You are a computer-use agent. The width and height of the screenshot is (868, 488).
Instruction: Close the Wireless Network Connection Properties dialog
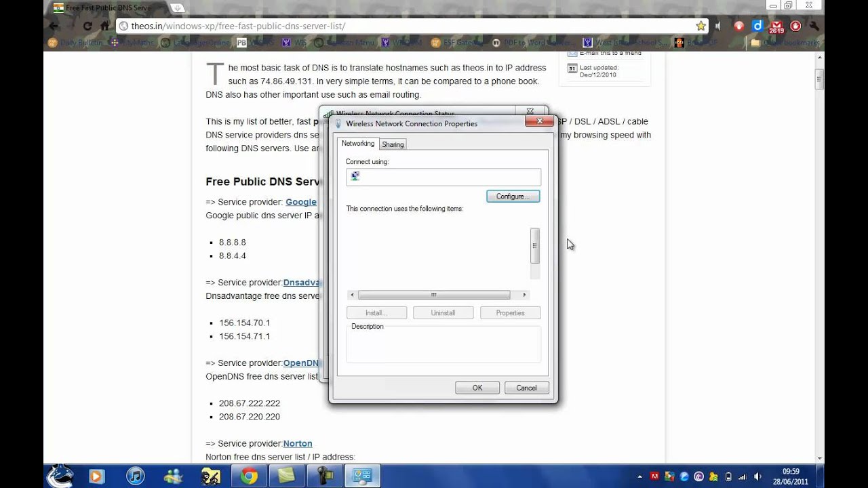pos(539,121)
